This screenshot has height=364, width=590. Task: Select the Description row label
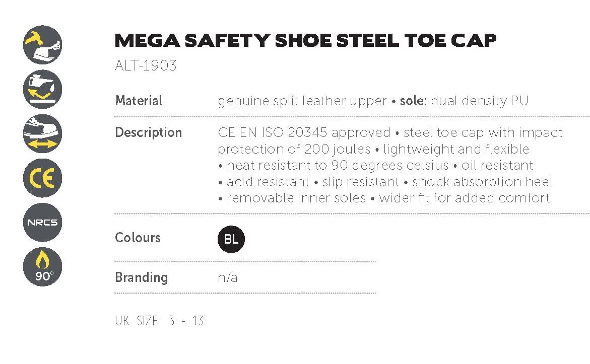[x=148, y=132]
